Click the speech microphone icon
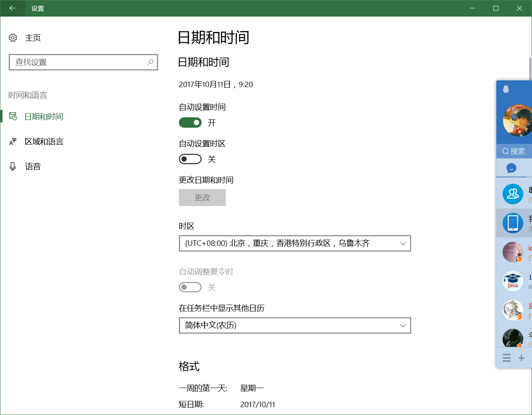The height and width of the screenshot is (415, 532). [x=13, y=166]
